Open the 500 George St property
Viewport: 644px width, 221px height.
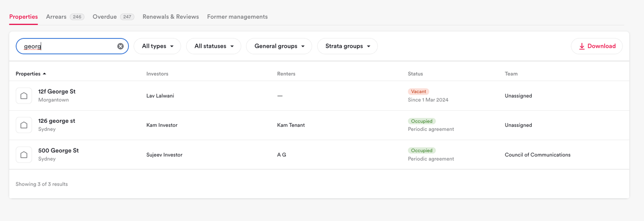59,150
